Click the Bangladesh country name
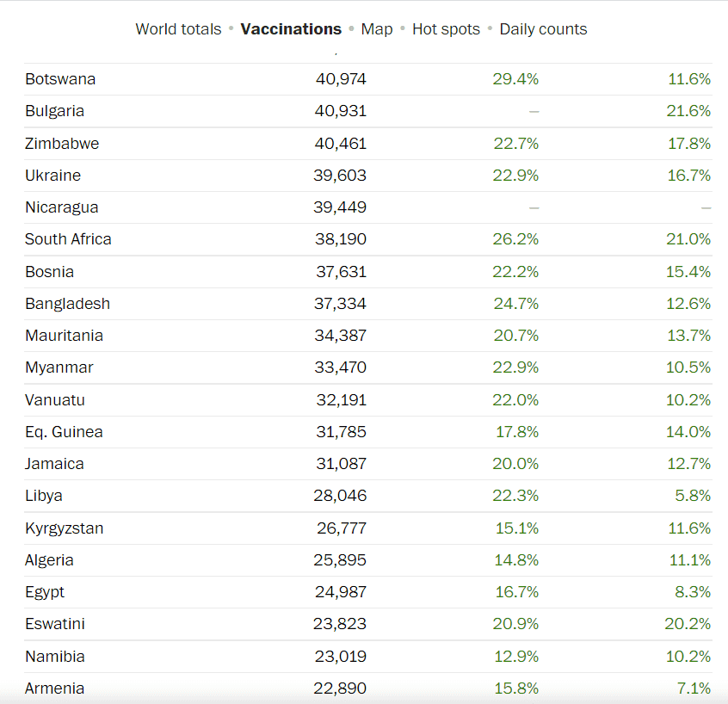Image resolution: width=728 pixels, height=704 pixels. pyautogui.click(x=67, y=304)
